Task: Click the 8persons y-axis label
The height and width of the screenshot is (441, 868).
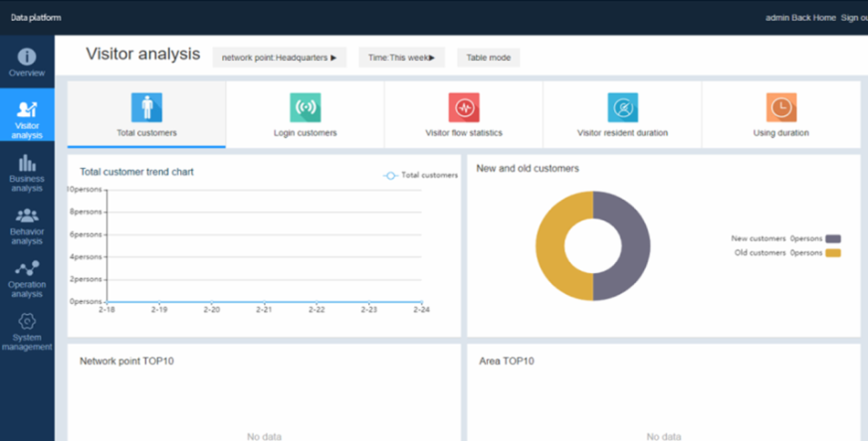Action: pos(86,212)
